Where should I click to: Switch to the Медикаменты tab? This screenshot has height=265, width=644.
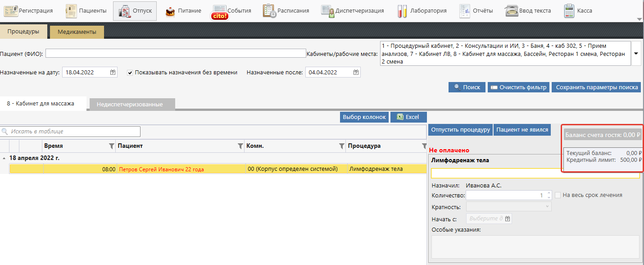pos(77,32)
